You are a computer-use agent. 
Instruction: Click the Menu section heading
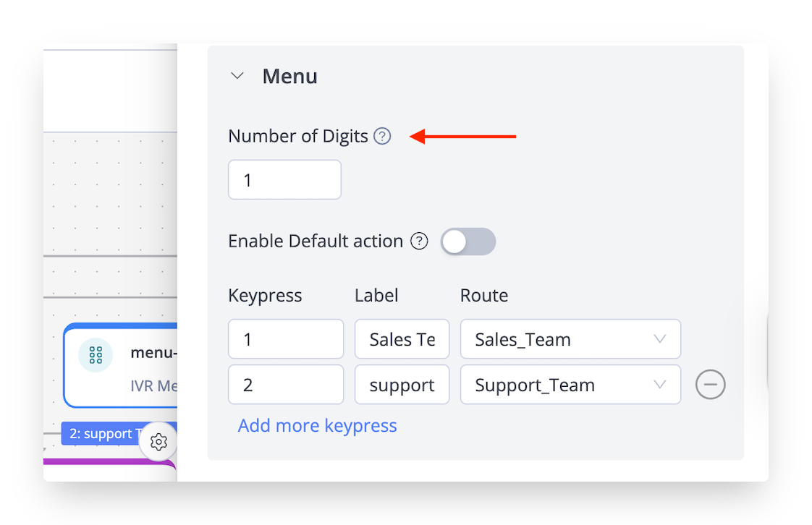point(289,76)
